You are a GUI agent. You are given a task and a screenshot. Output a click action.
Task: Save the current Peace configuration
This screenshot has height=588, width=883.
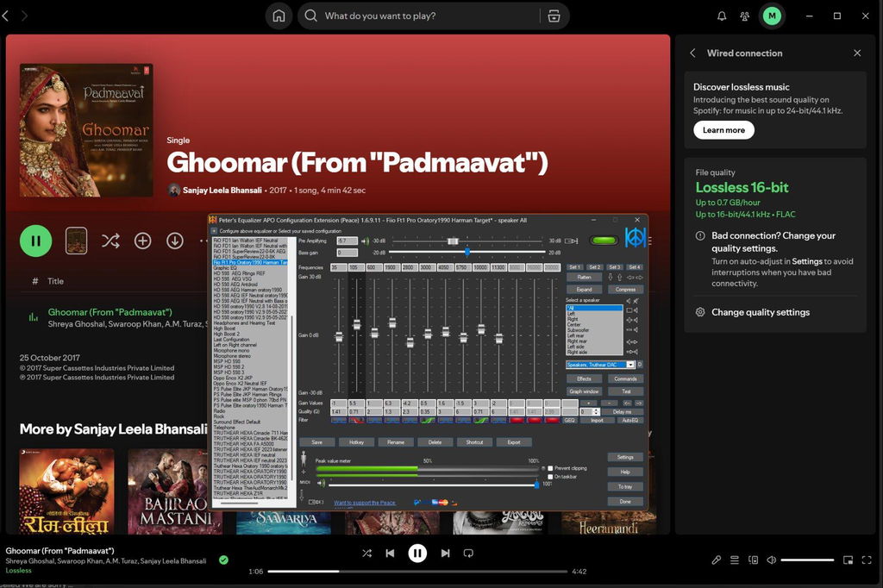click(316, 442)
